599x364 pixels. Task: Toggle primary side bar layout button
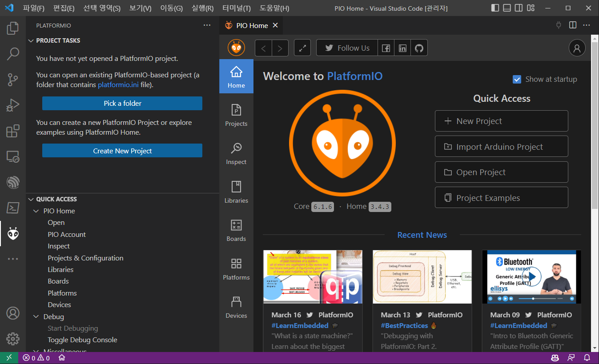click(x=495, y=8)
